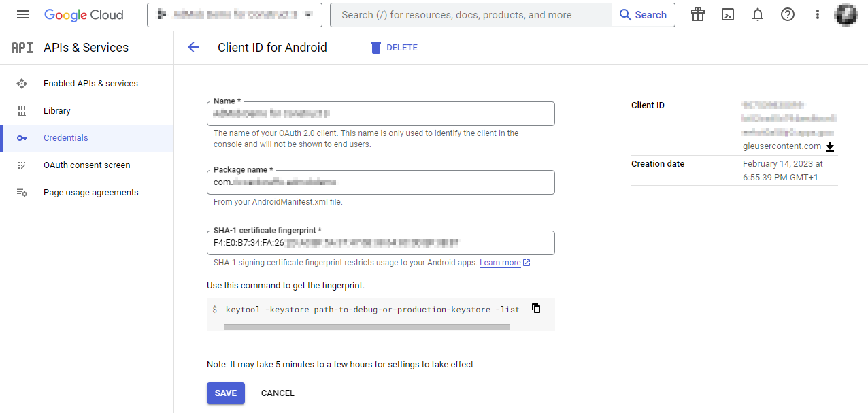The width and height of the screenshot is (868, 413).
Task: Click the CANCEL button
Action: pos(278,393)
